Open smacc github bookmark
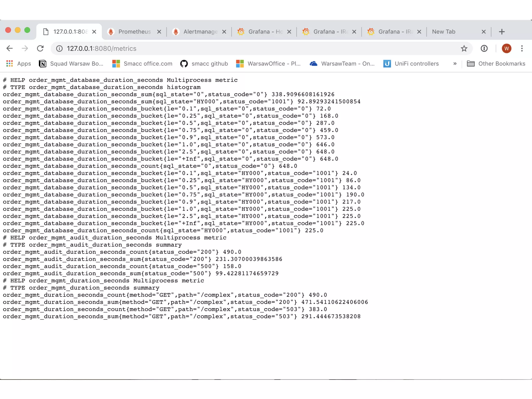 pyautogui.click(x=204, y=64)
